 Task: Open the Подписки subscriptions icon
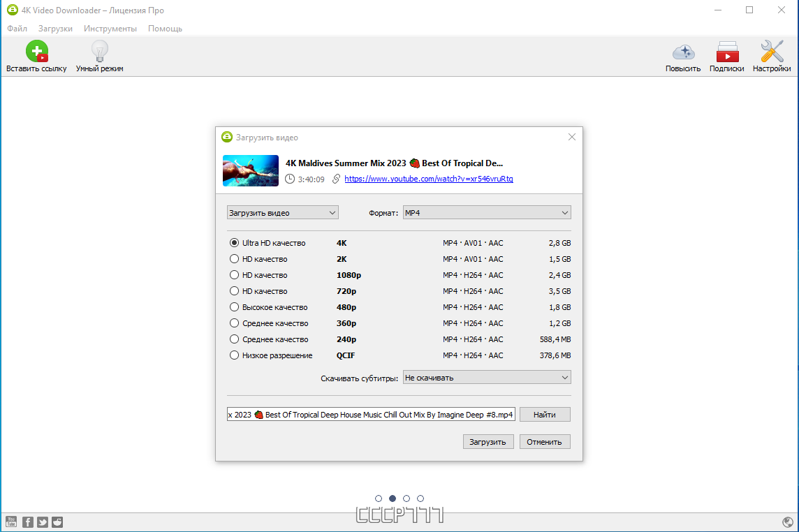726,52
